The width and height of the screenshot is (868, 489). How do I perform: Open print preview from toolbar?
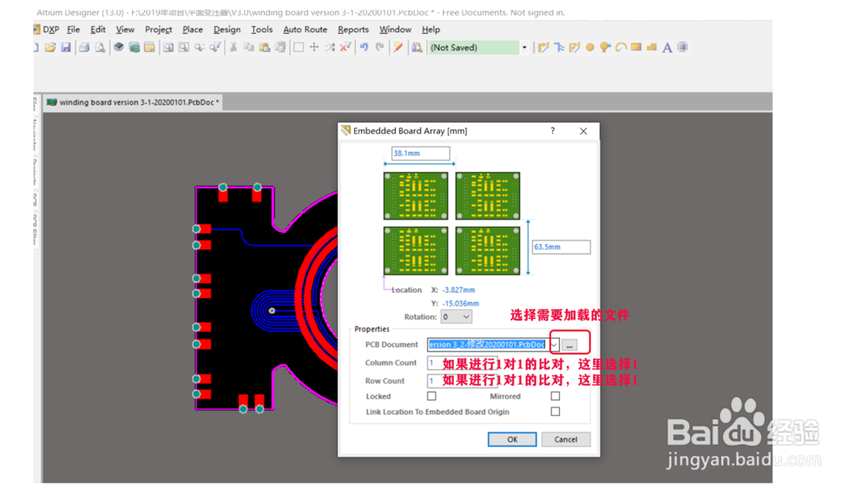[100, 48]
